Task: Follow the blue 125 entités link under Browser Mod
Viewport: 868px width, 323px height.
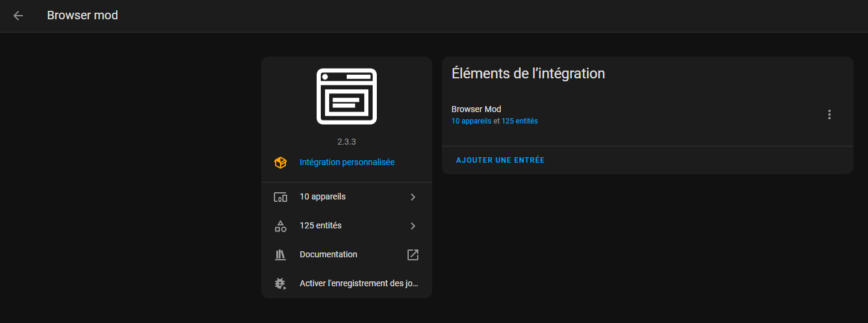Action: 519,121
